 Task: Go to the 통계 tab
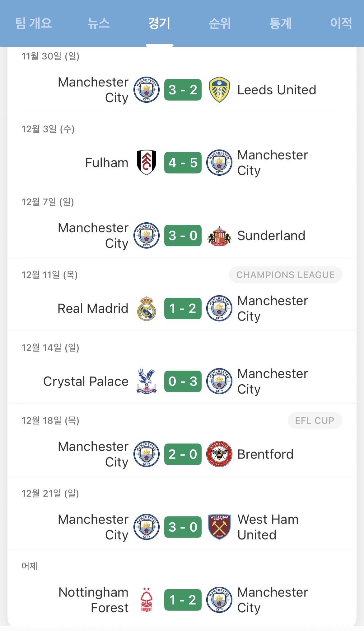[280, 23]
